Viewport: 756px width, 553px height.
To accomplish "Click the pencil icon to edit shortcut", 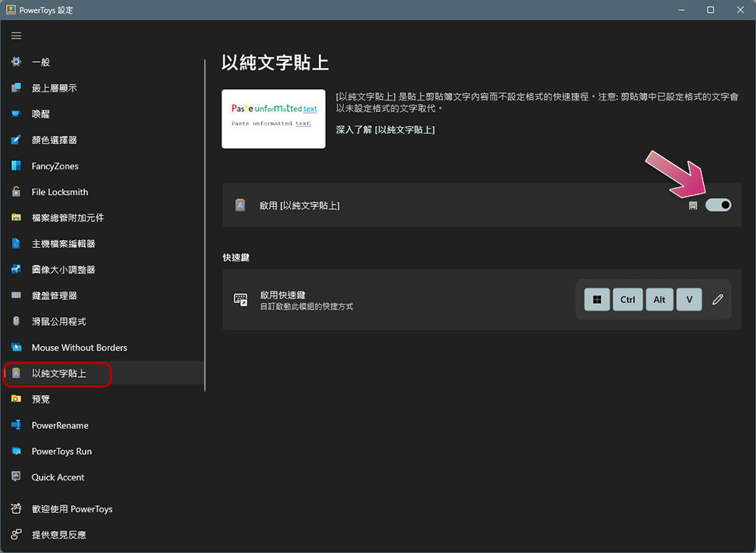I will (717, 300).
